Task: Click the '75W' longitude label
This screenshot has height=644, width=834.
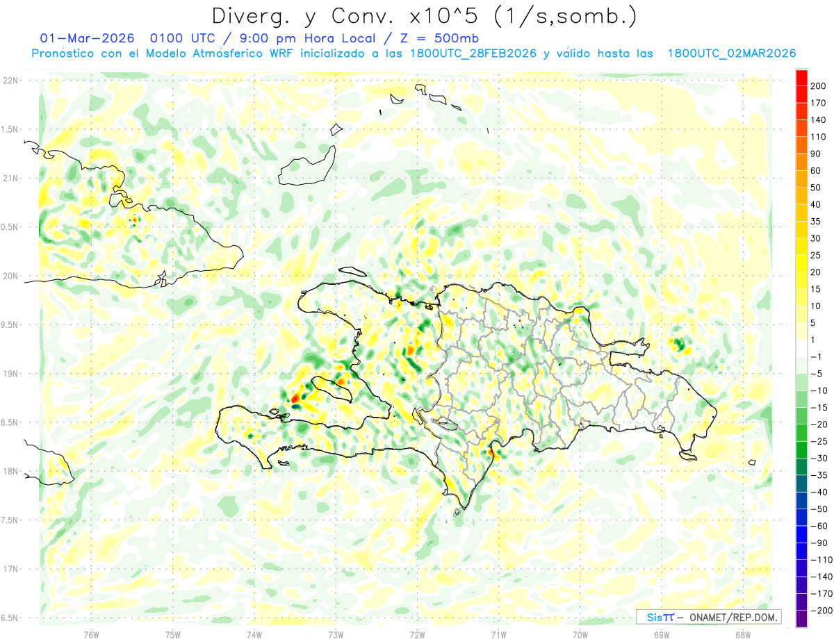Action: coord(173,634)
